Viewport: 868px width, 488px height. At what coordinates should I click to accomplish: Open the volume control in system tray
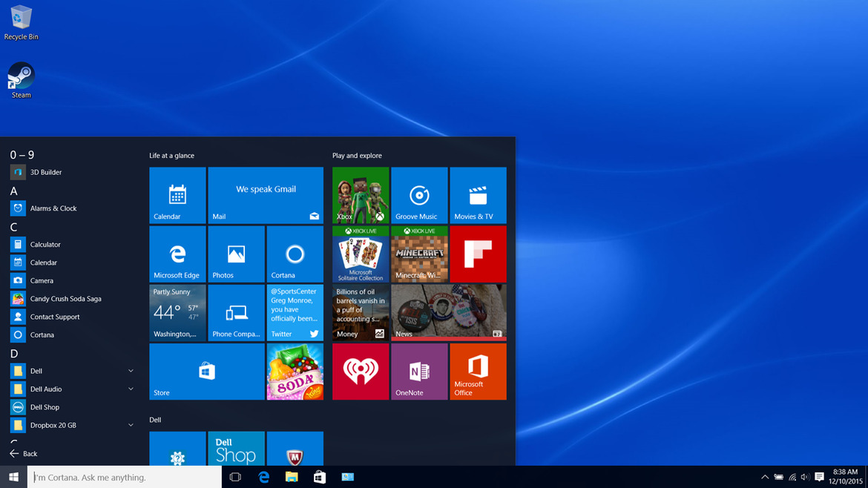point(806,477)
